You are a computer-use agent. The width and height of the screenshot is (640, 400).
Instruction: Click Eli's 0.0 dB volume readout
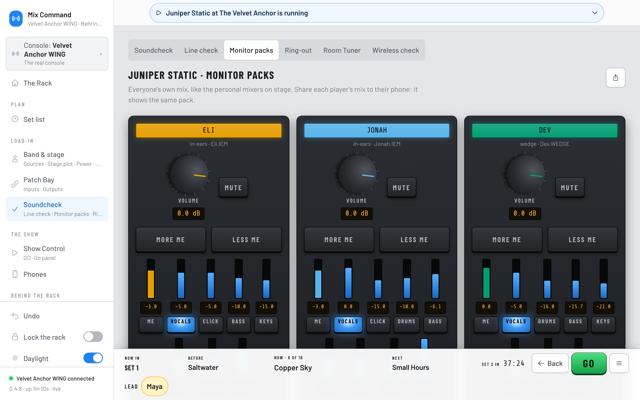coord(189,213)
